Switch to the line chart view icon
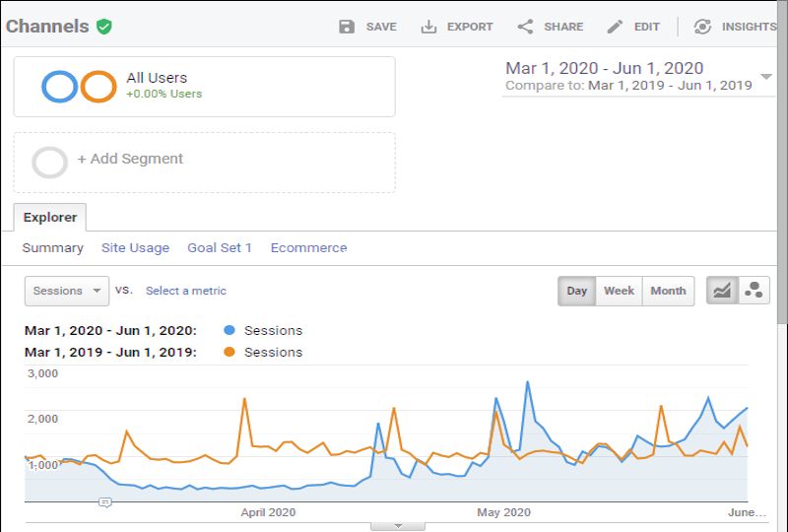The image size is (788, 532). click(722, 291)
